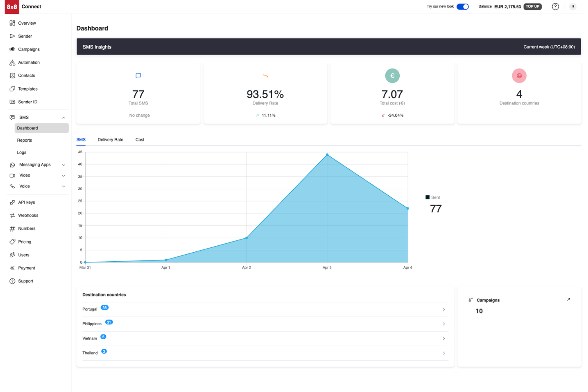Open details for the Portugal destination row

pos(444,309)
